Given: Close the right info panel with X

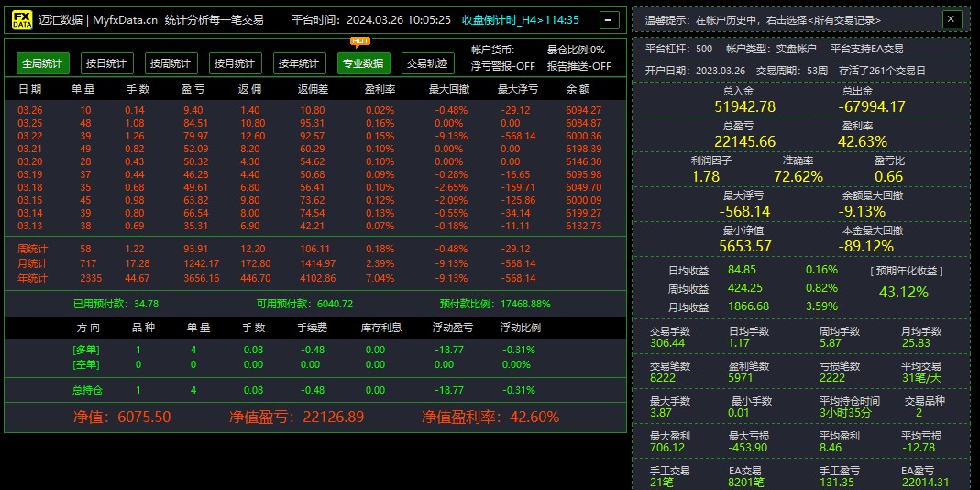Looking at the screenshot, I should tap(952, 19).
